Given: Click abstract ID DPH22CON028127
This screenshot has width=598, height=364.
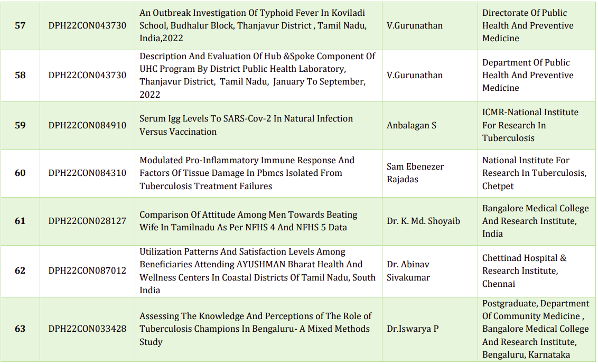Looking at the screenshot, I should 87,221.
